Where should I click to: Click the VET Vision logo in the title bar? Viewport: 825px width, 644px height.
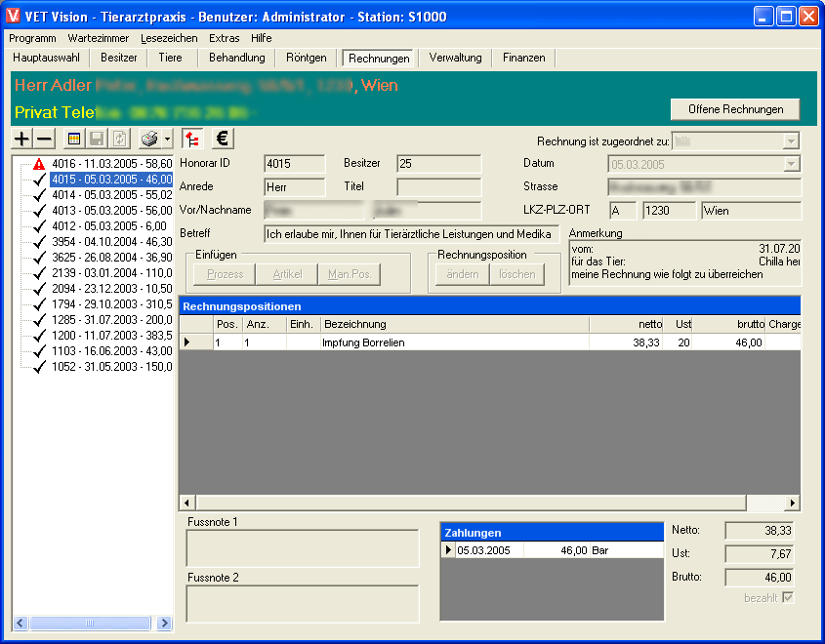point(13,17)
